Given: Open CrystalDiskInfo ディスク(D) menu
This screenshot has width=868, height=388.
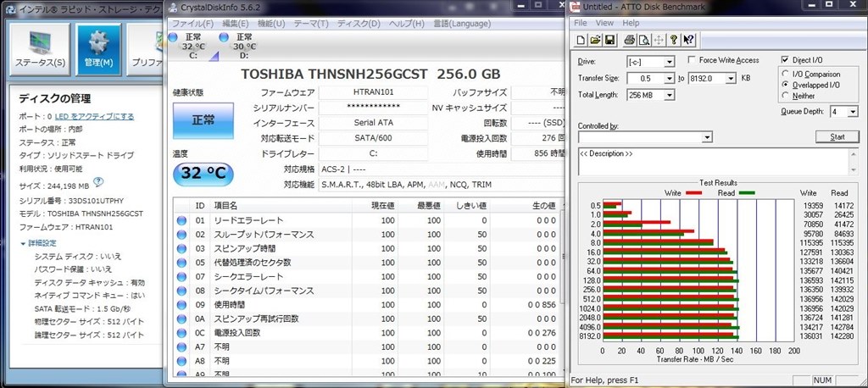Looking at the screenshot, I should 359,24.
